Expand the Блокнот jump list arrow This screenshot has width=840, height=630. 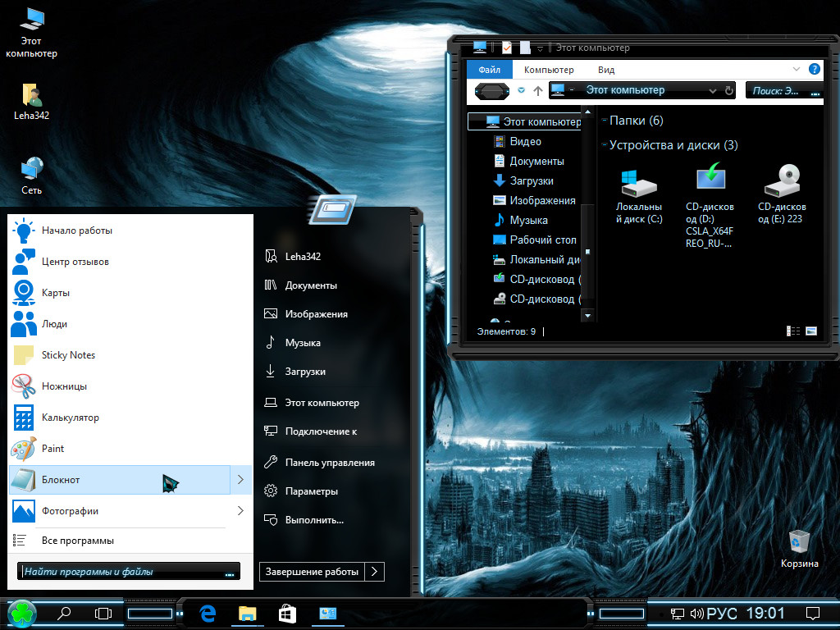(240, 480)
